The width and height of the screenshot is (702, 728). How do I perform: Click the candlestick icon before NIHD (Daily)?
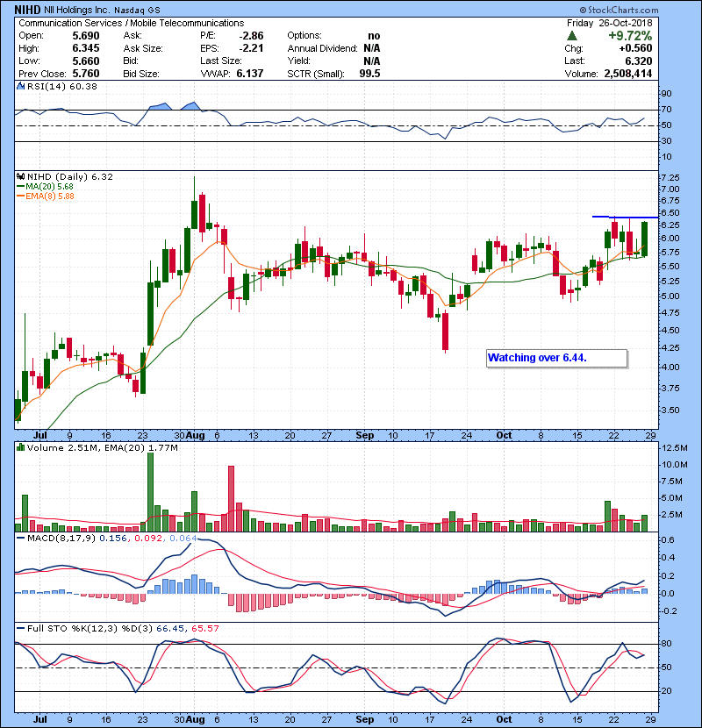point(20,177)
